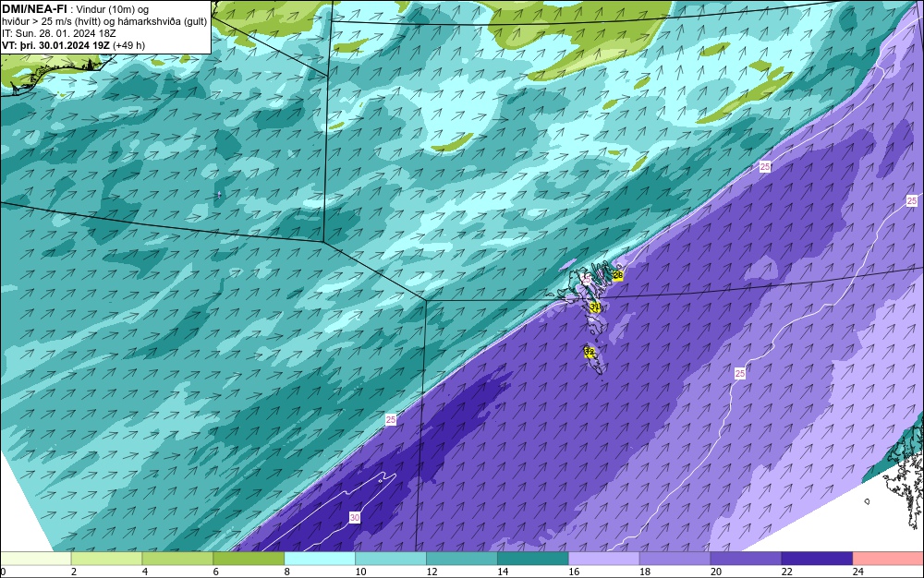Click the 'Vindur (10m) og' heading text
This screenshot has height=578, width=924.
click(113, 9)
